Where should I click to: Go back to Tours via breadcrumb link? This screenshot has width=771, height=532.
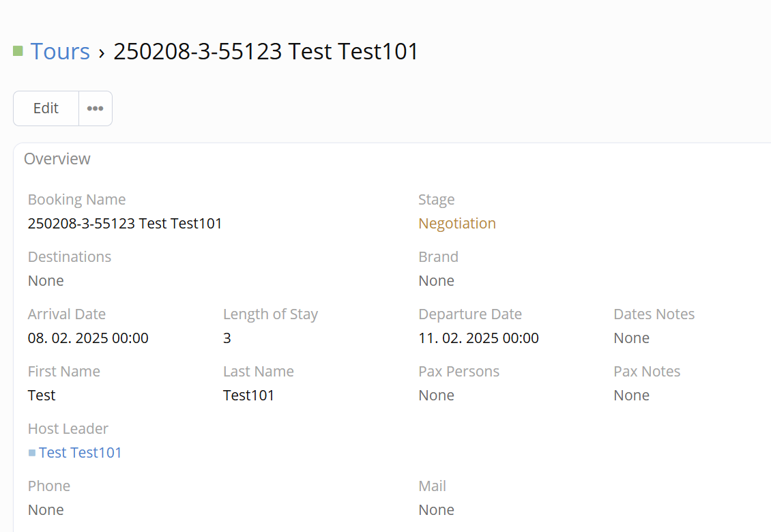click(60, 52)
